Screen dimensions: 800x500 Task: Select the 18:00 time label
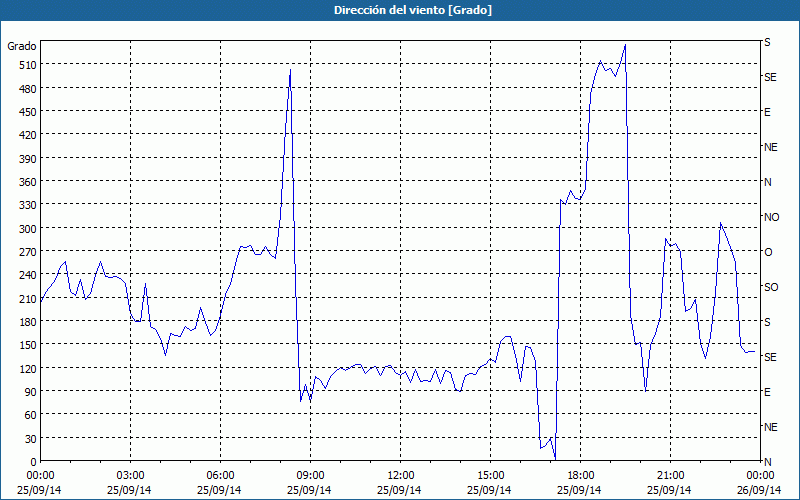(581, 476)
